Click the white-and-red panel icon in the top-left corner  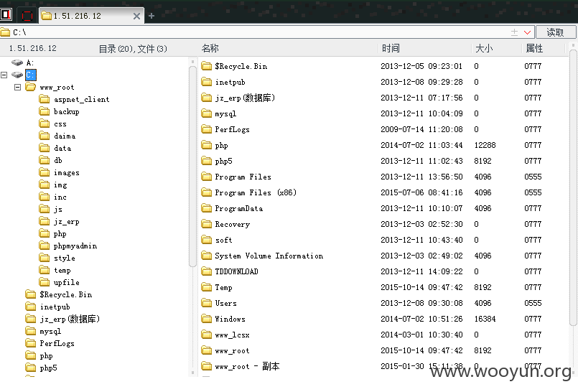pyautogui.click(x=6, y=15)
